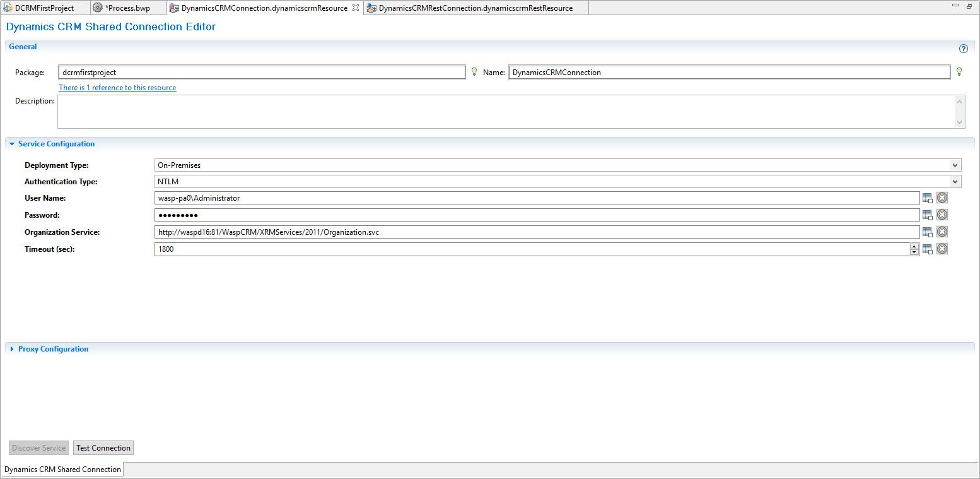Click the Organization Service URL field
This screenshot has height=479, width=980.
click(537, 232)
